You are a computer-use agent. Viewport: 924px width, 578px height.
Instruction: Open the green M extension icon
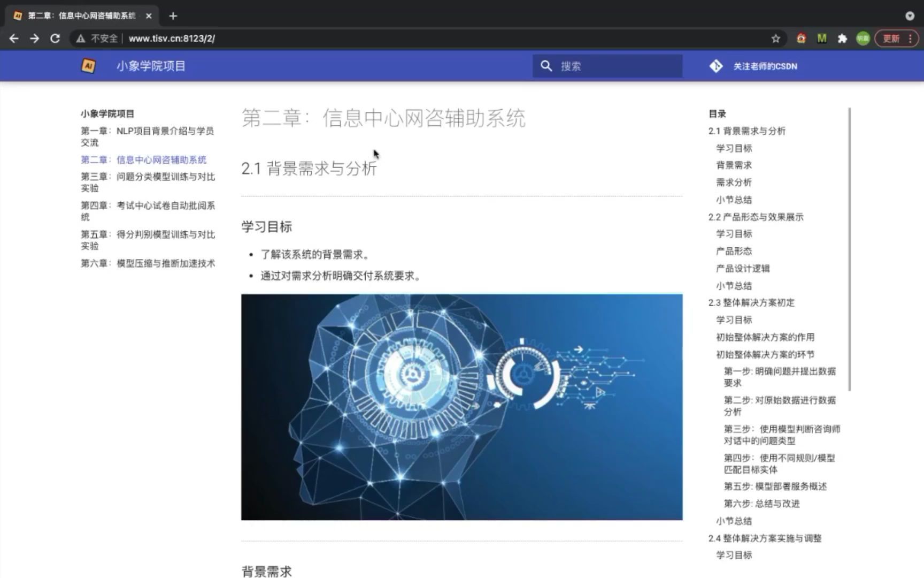[822, 39]
